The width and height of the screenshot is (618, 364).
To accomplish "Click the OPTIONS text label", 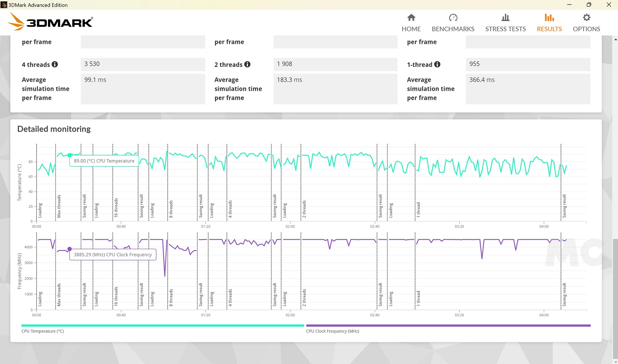I will coord(586,29).
